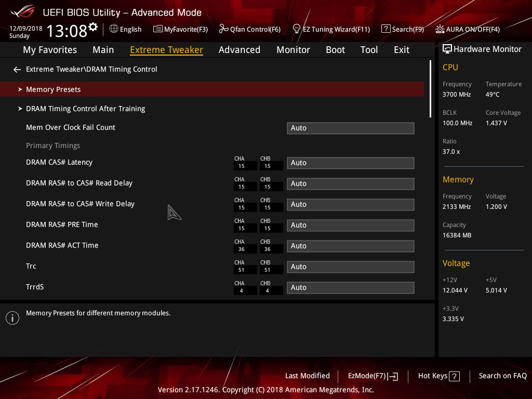Click the 13:08 clock display
The image size is (532, 399).
pos(67,31)
